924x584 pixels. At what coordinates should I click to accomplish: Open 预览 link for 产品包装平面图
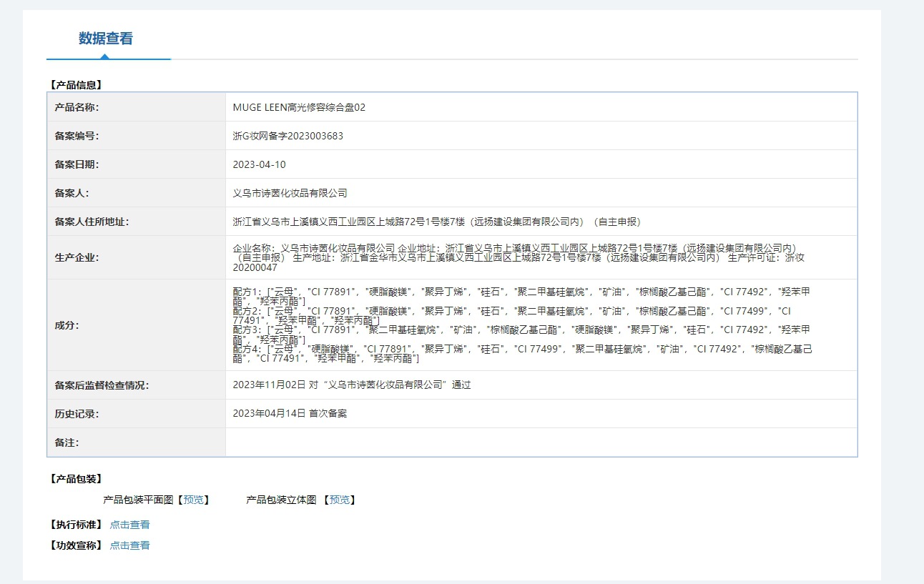tap(193, 500)
